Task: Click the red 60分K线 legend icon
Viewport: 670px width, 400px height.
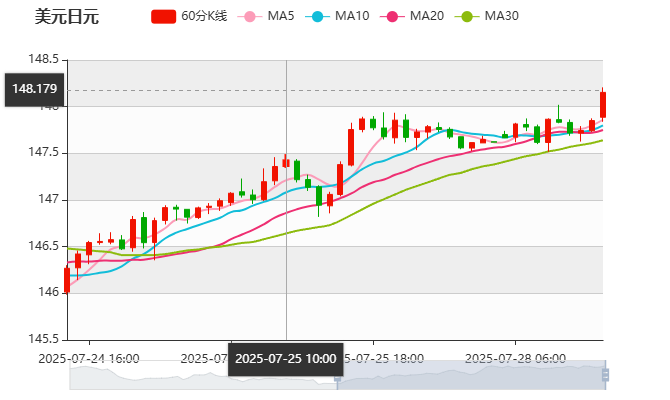Action: coord(164,17)
